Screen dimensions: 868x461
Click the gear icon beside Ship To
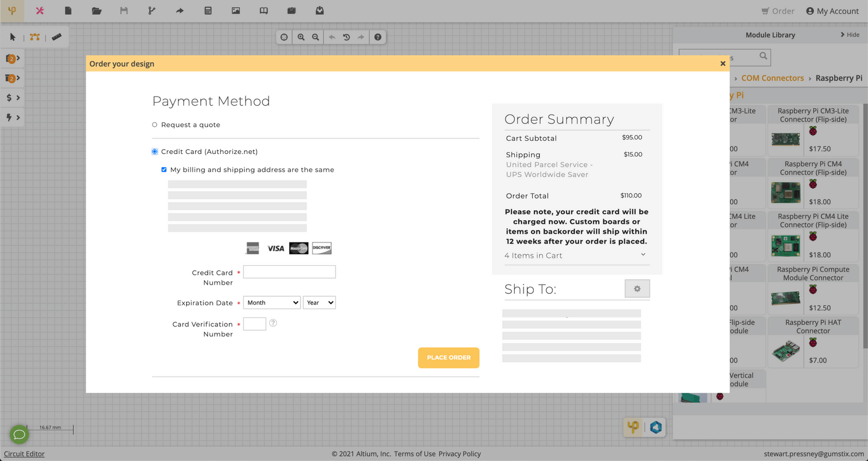[x=637, y=289]
